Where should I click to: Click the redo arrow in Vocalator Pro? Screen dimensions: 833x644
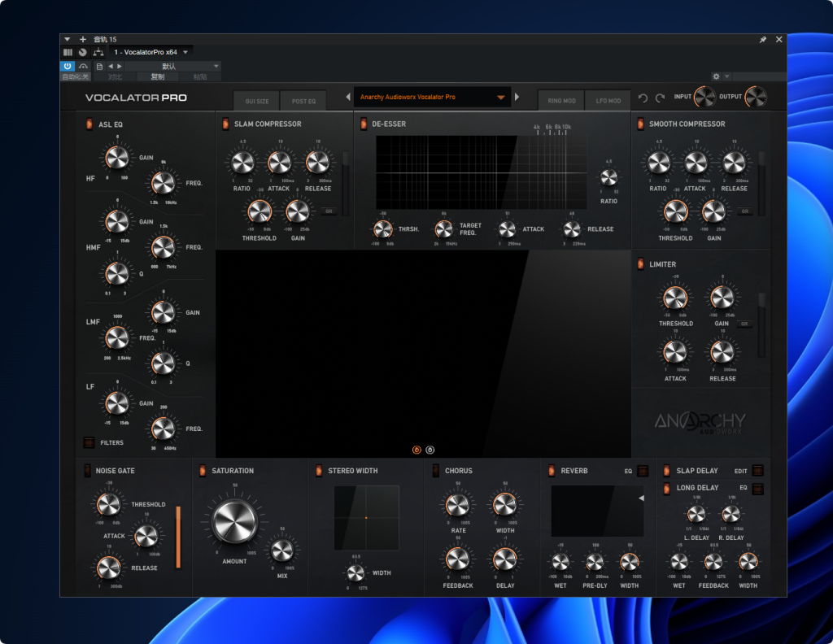point(660,98)
